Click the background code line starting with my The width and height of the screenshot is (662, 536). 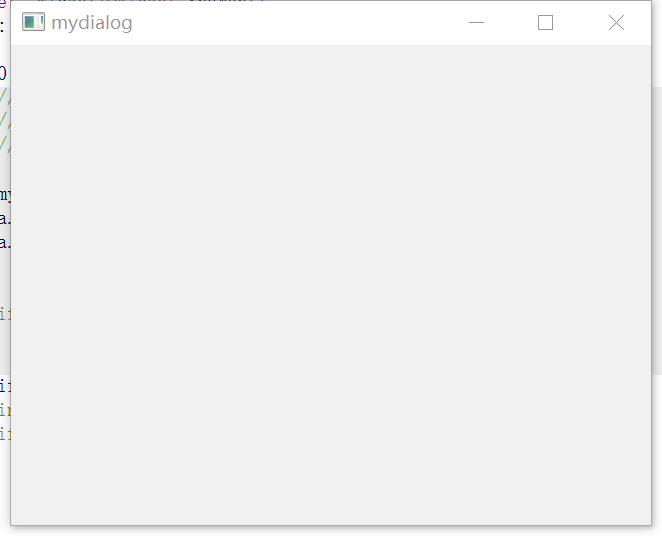tap(5, 195)
